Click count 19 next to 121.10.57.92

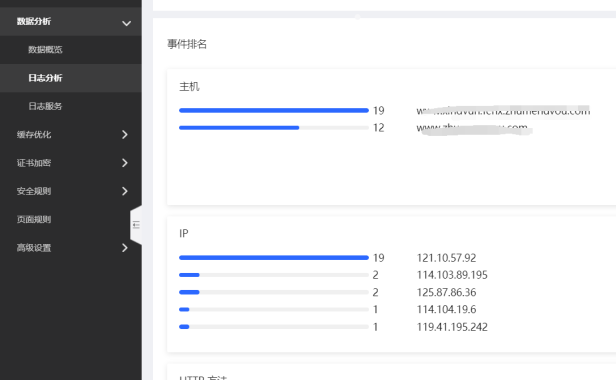click(379, 258)
